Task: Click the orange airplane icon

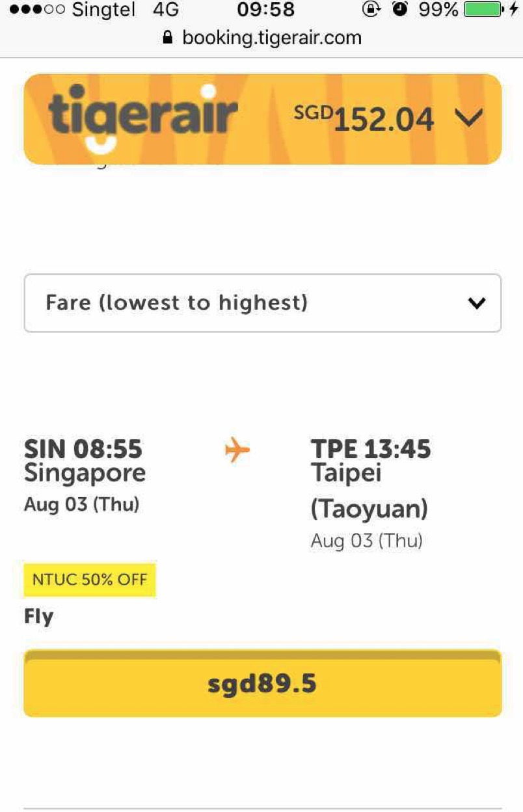Action: pos(237,450)
